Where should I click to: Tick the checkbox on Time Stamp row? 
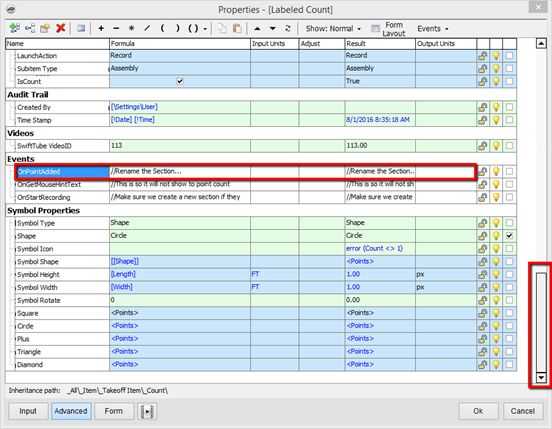[509, 120]
